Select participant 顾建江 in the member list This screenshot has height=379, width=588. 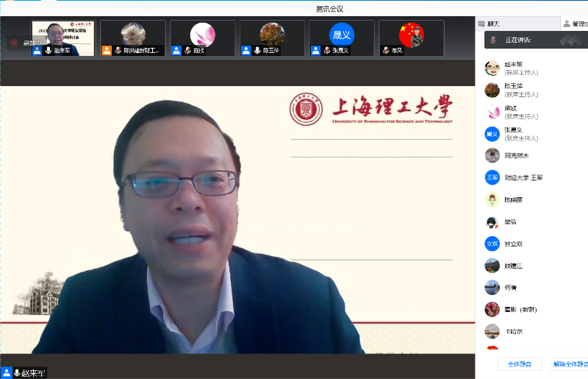(513, 266)
